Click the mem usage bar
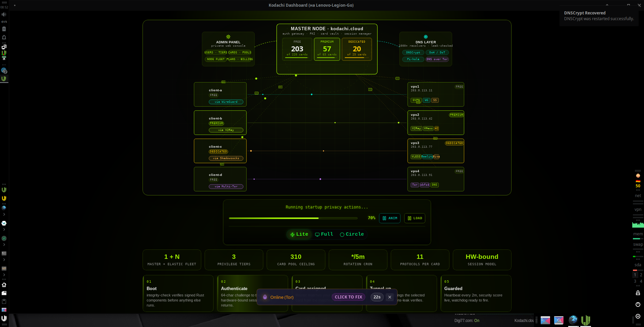Viewport: 644px width, 327px height. click(638, 239)
